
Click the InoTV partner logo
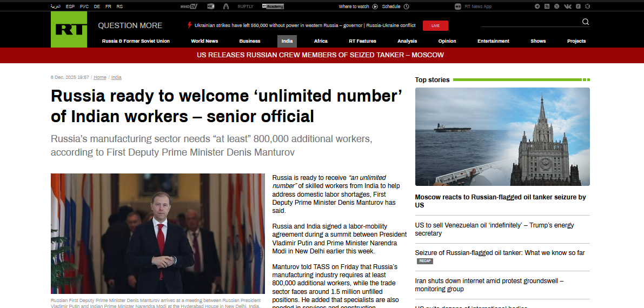click(189, 6)
